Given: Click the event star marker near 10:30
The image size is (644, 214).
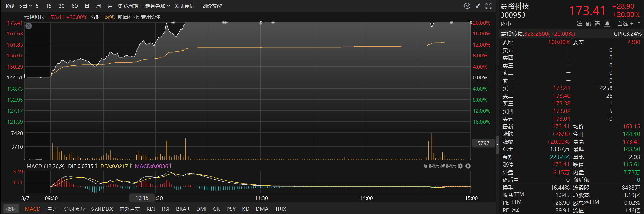Looking at the screenshot, I should 173,23.
